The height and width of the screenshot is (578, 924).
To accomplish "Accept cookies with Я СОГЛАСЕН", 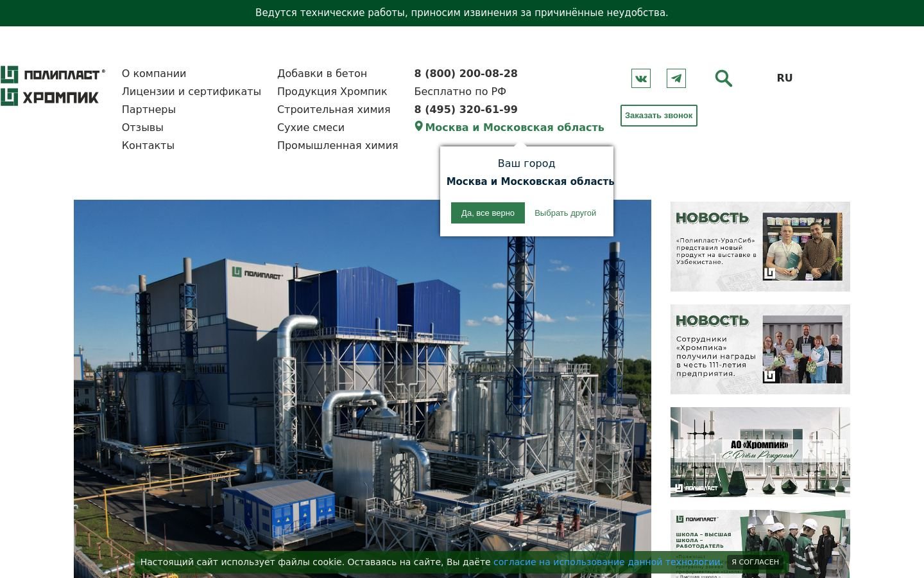I will click(x=755, y=562).
